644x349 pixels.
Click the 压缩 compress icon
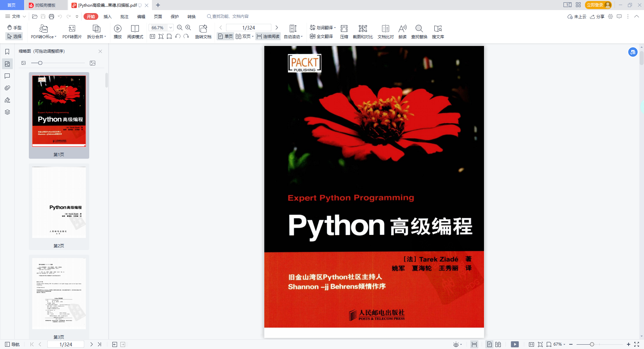[344, 29]
